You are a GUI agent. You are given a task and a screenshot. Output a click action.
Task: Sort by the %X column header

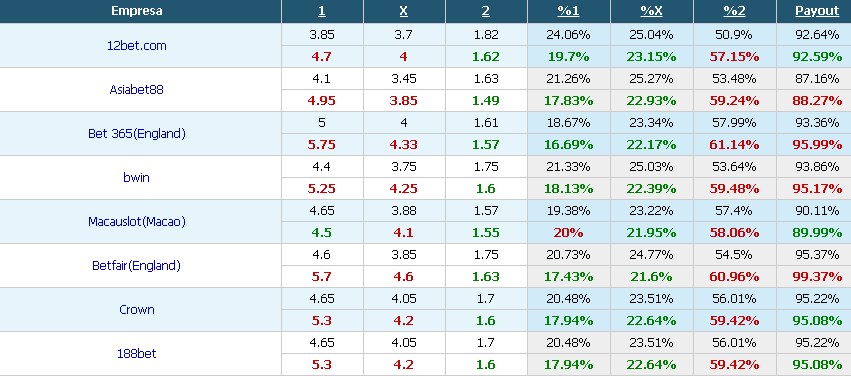pyautogui.click(x=651, y=11)
